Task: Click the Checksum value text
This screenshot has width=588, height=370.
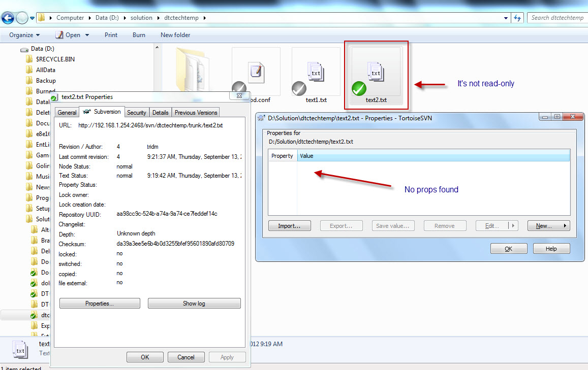Action: (175, 244)
